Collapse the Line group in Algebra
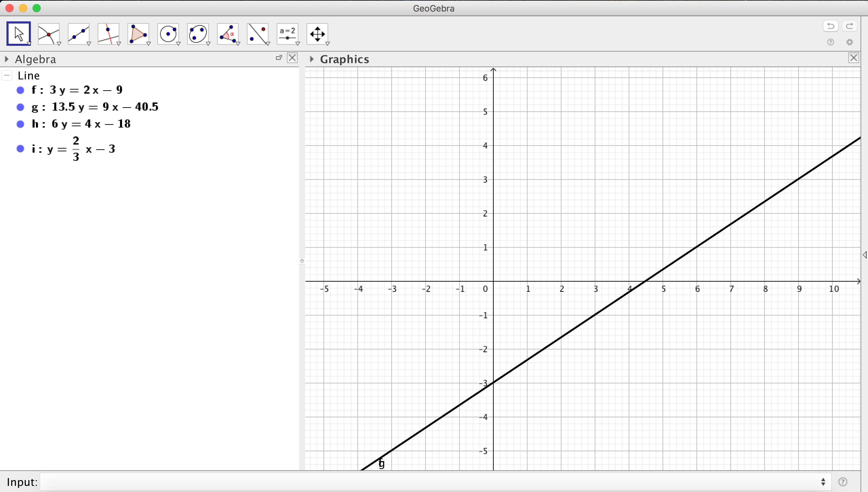868x492 pixels. (7, 75)
